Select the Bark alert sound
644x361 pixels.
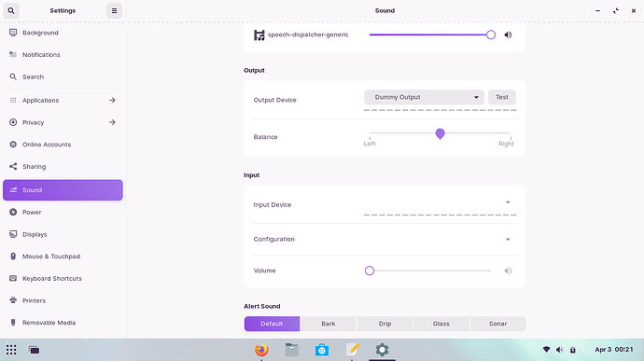(329, 324)
